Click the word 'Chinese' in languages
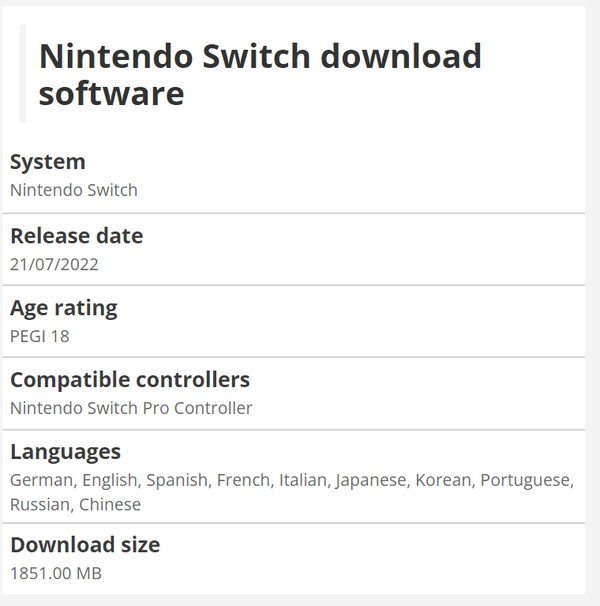The image size is (600, 606). pyautogui.click(x=110, y=504)
